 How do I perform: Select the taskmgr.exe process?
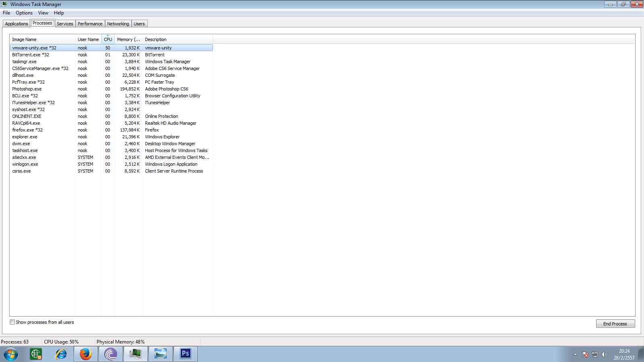(x=111, y=62)
